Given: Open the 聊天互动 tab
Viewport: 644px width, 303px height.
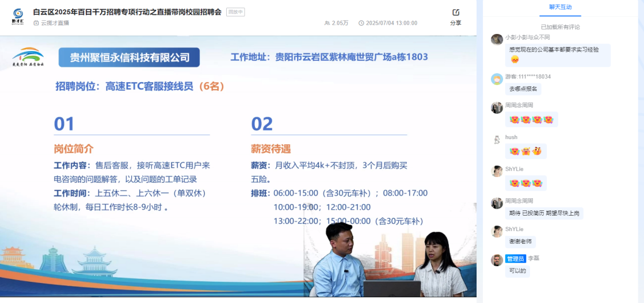Looking at the screenshot, I should click(560, 7).
